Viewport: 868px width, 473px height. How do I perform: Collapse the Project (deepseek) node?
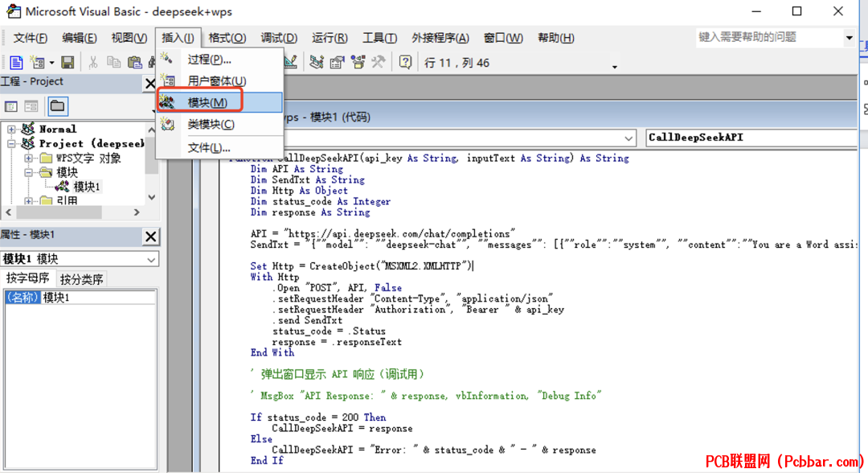[11, 144]
